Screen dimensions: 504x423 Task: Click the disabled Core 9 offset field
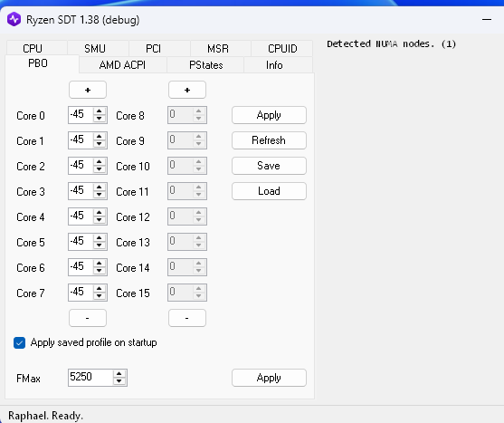pyautogui.click(x=187, y=140)
